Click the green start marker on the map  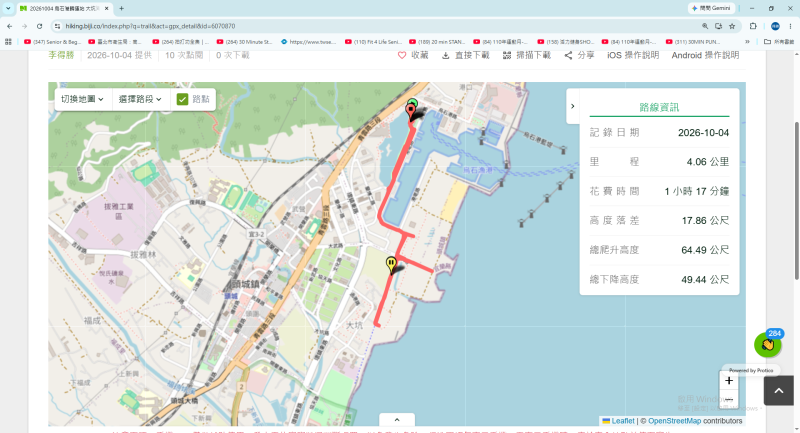pyautogui.click(x=413, y=103)
